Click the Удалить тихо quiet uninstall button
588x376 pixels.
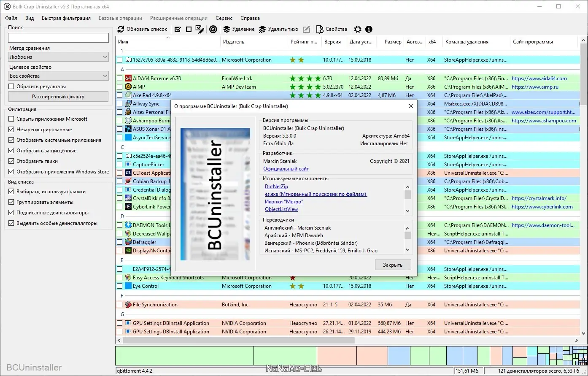pos(278,29)
